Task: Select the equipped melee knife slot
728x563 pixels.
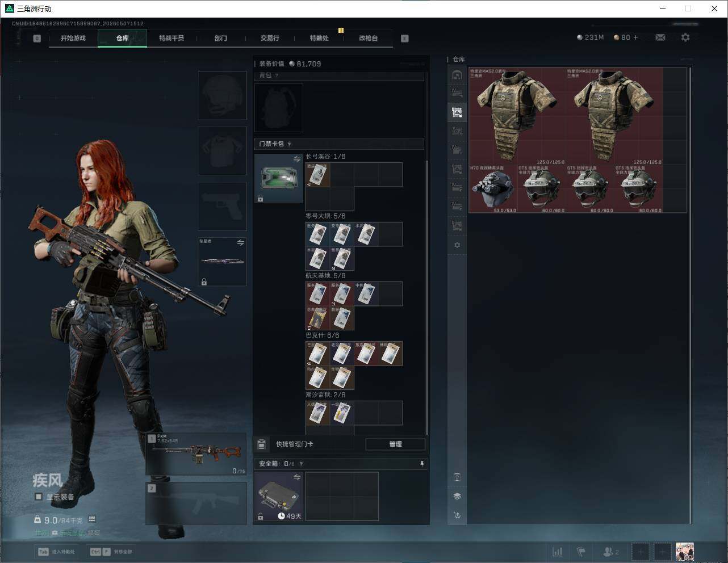Action: tap(223, 262)
